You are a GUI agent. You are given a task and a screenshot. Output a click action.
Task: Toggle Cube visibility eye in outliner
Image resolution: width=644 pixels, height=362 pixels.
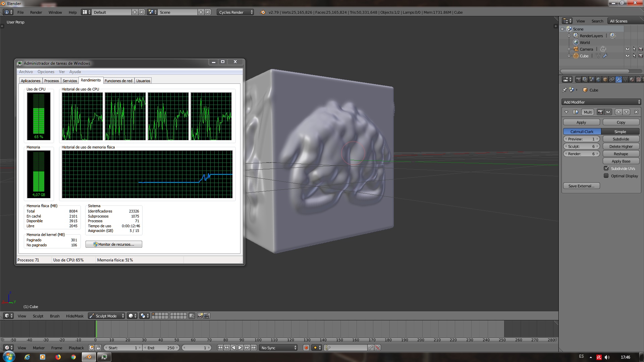coord(627,56)
